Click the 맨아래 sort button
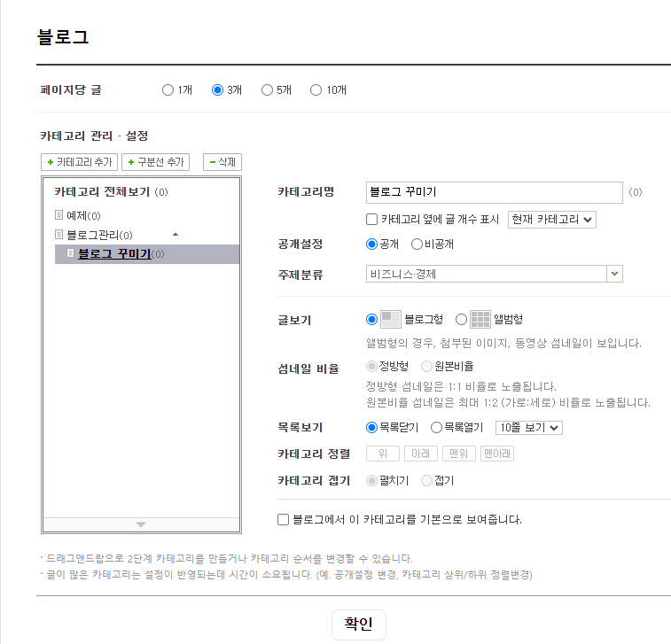Viewport: 671px width, 644px height. [497, 454]
